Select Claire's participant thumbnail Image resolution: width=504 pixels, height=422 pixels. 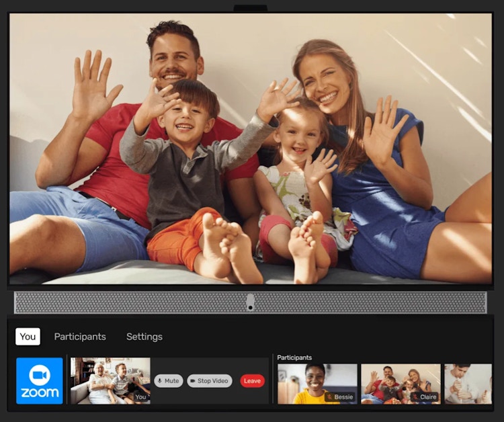point(401,384)
